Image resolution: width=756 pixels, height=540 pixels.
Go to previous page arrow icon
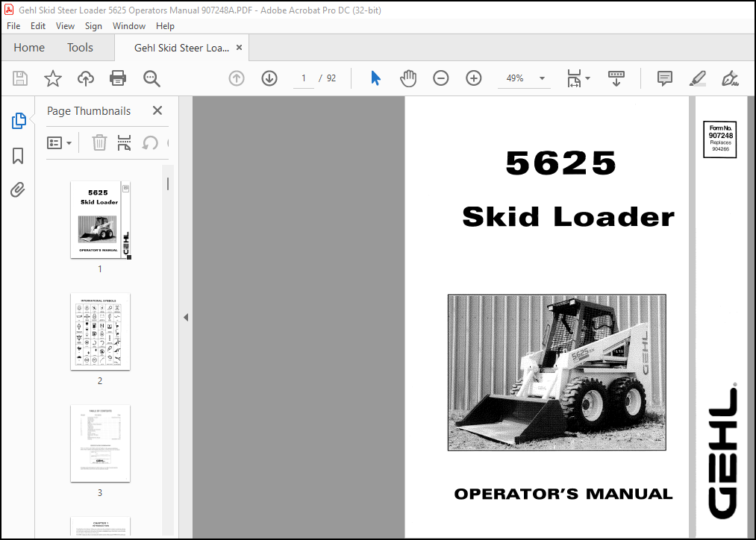[237, 78]
